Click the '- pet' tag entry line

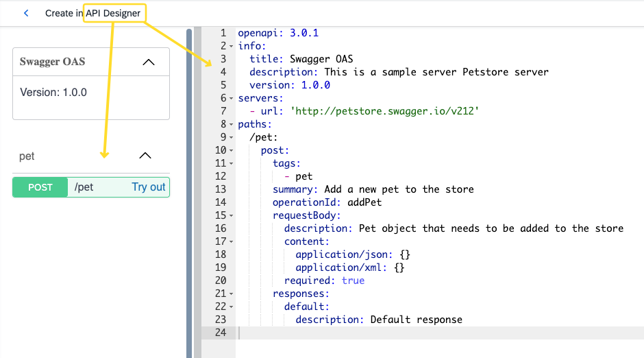coord(299,176)
